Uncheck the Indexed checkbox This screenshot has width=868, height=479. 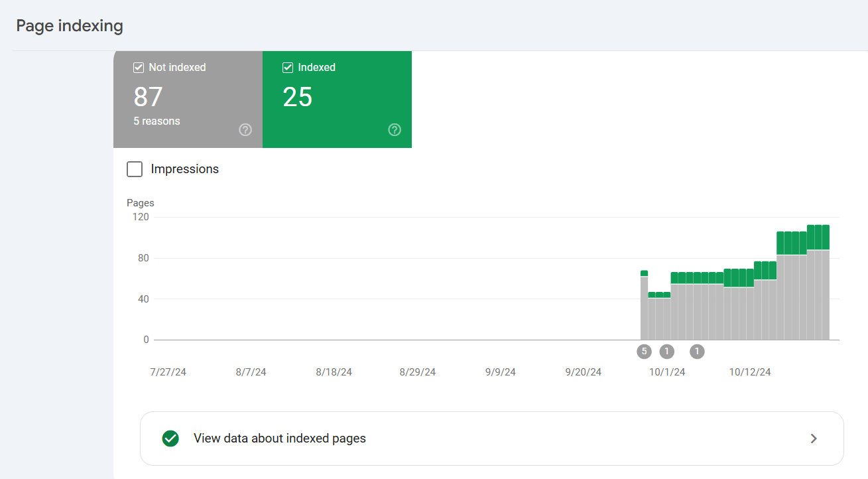pos(288,68)
